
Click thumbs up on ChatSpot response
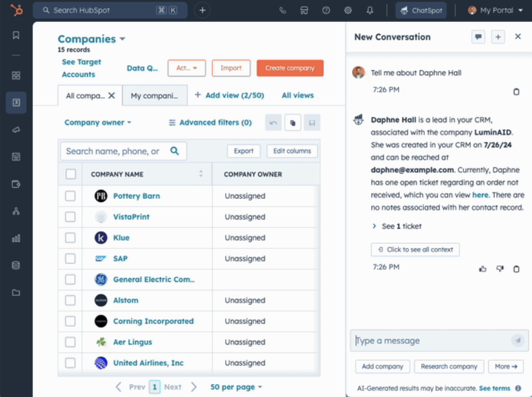pyautogui.click(x=483, y=269)
